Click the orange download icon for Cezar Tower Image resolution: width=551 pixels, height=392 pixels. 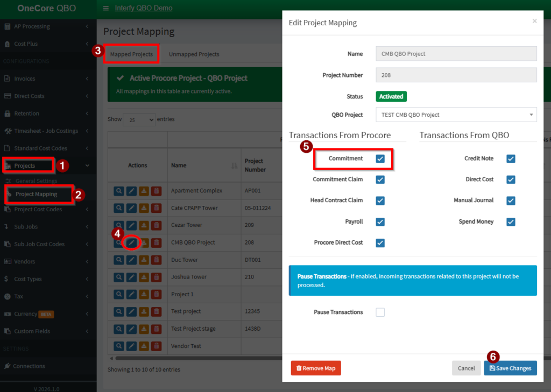(x=144, y=225)
